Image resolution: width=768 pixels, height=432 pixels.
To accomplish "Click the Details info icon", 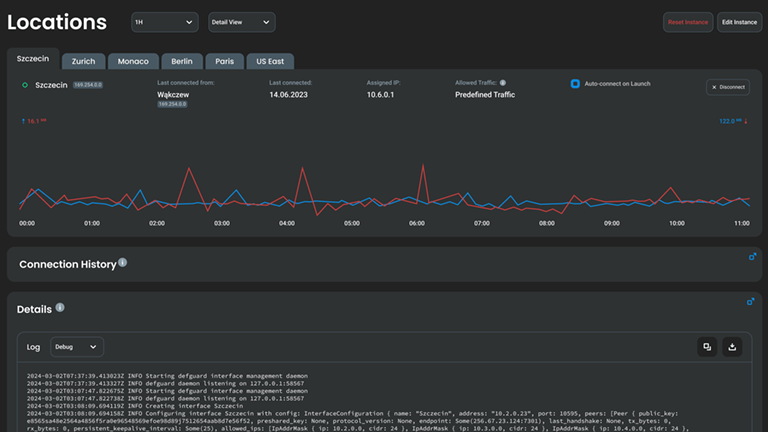I will pyautogui.click(x=60, y=308).
